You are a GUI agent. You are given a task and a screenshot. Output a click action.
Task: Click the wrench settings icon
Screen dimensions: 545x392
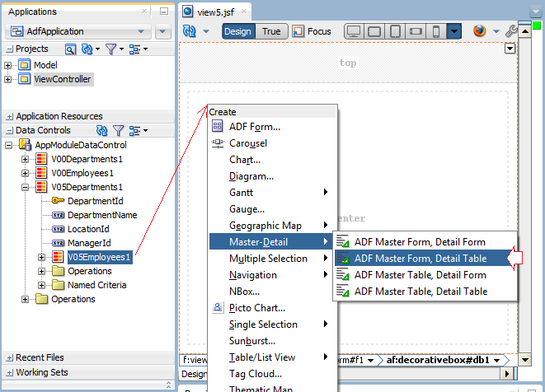(x=511, y=31)
